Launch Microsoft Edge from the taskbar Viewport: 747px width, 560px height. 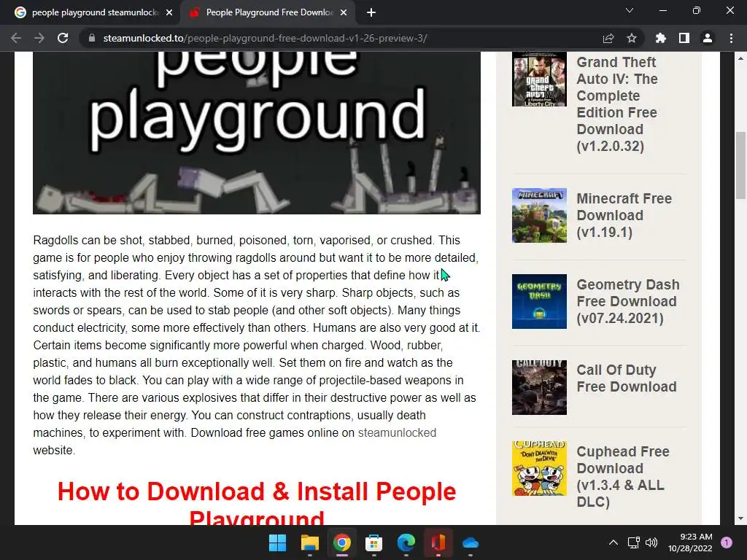[x=406, y=542]
